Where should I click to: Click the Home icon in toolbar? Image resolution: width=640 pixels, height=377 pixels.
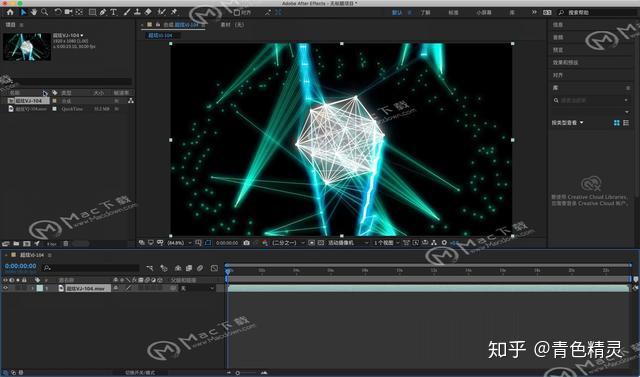pyautogui.click(x=10, y=12)
